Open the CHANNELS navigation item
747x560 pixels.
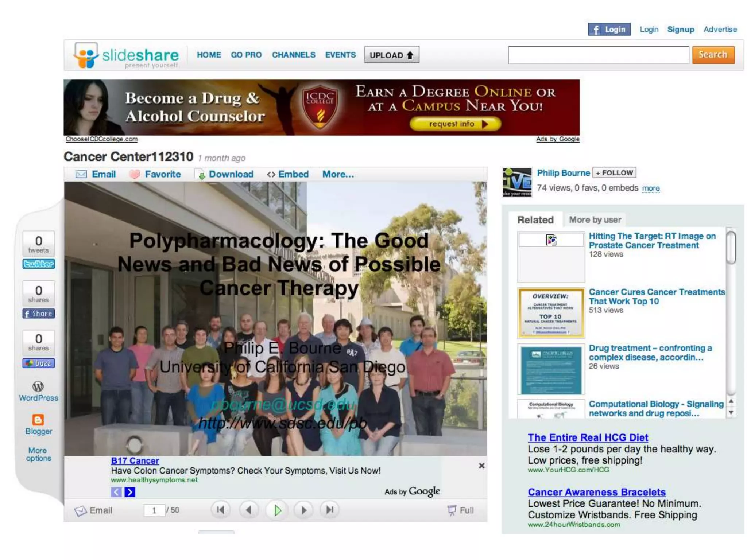293,55
